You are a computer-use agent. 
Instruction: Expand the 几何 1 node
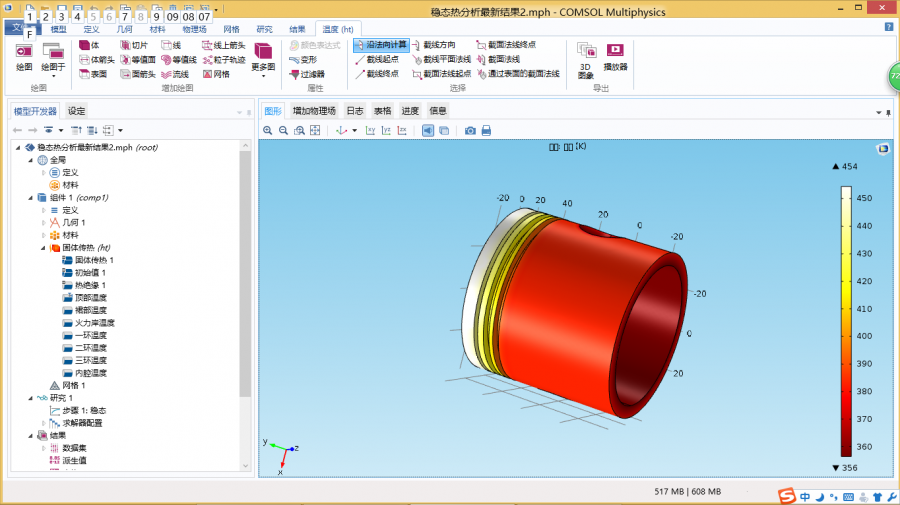point(43,223)
